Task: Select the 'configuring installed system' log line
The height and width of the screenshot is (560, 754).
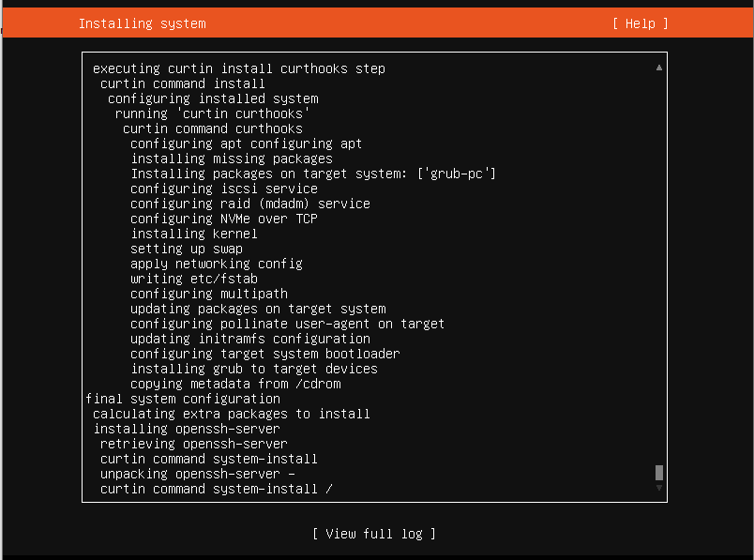Action: click(213, 98)
